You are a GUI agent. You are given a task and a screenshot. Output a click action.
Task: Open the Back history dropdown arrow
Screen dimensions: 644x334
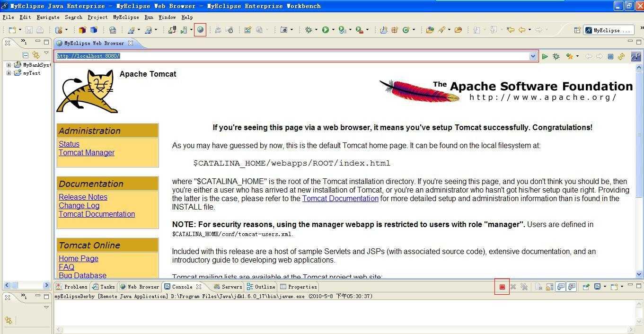529,30
